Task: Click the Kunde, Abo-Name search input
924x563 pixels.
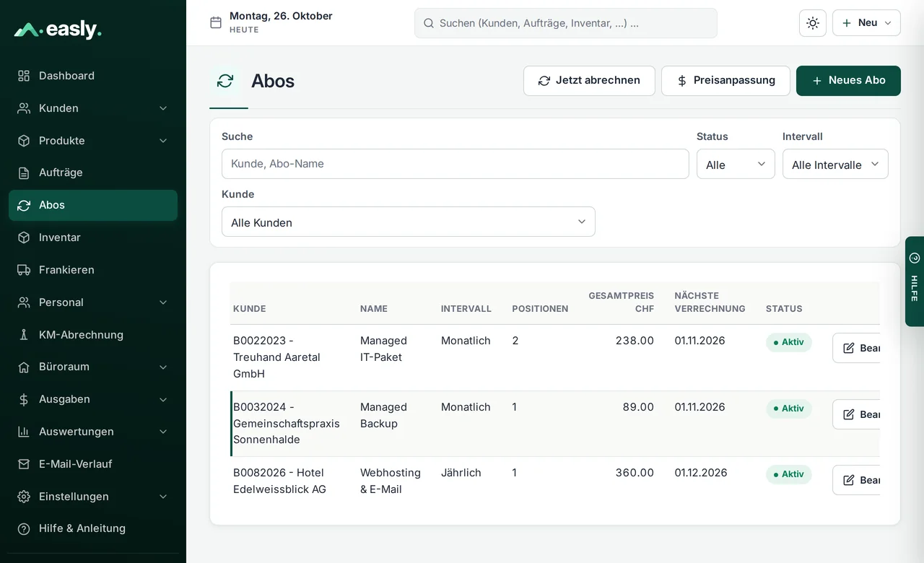Action: point(456,164)
